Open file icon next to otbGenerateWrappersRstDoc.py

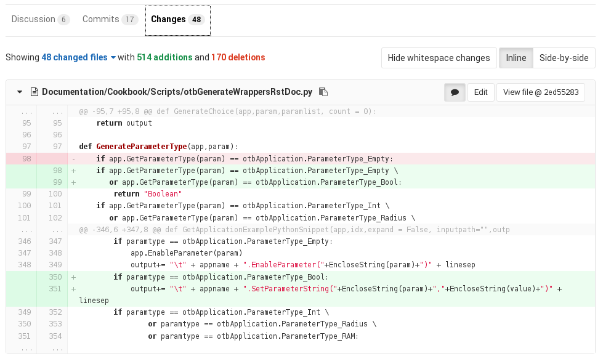pos(35,92)
